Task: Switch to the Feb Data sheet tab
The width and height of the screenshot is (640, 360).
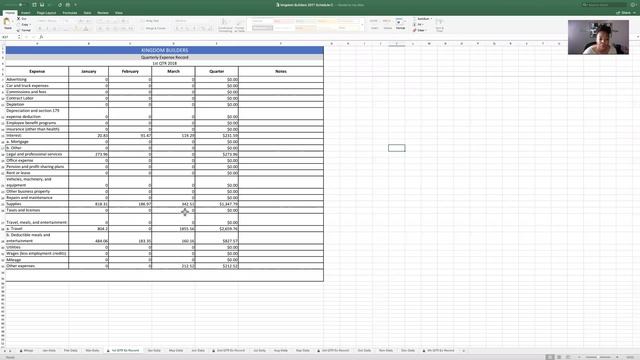Action: (70, 351)
